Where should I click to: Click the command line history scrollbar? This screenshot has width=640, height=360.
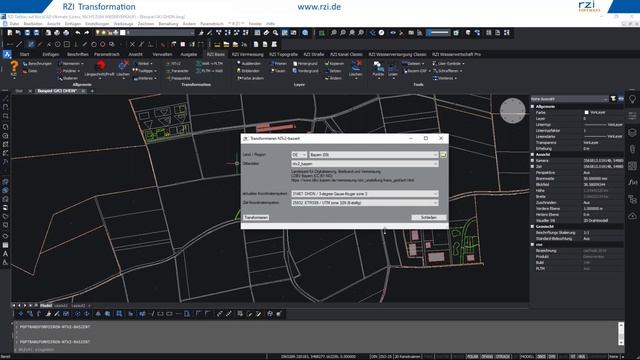621,334
